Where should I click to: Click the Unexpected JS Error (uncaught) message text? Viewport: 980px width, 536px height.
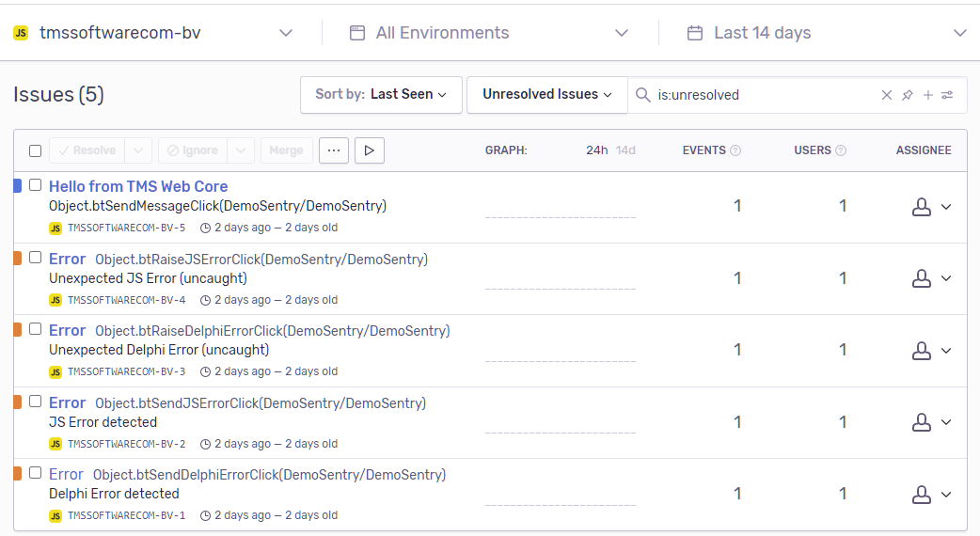point(148,278)
